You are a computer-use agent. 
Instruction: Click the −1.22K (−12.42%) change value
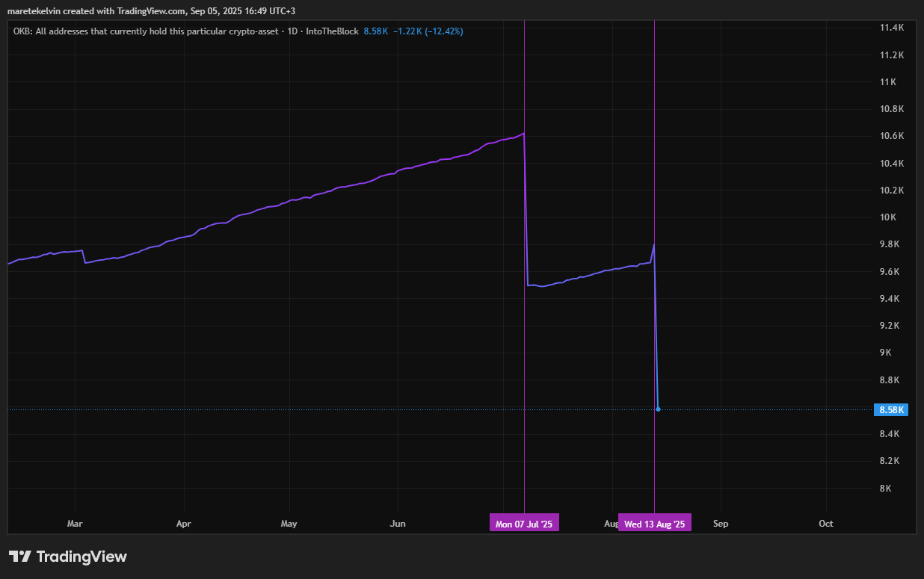pyautogui.click(x=428, y=31)
